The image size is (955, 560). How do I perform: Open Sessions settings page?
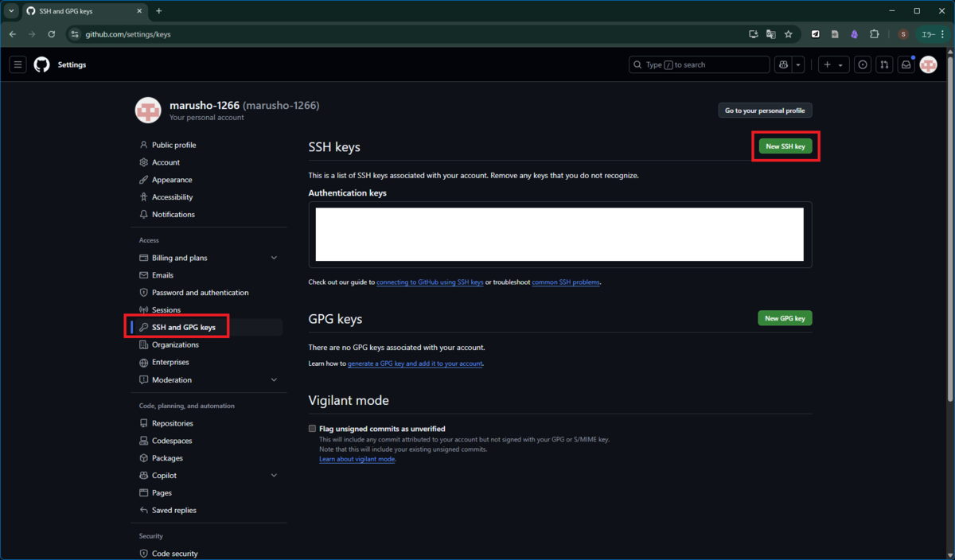click(x=166, y=310)
